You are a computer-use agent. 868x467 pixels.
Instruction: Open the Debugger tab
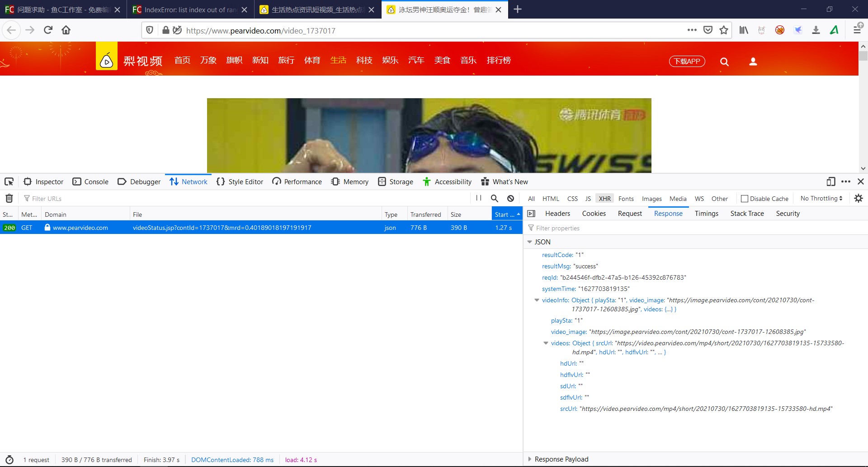[x=139, y=181]
